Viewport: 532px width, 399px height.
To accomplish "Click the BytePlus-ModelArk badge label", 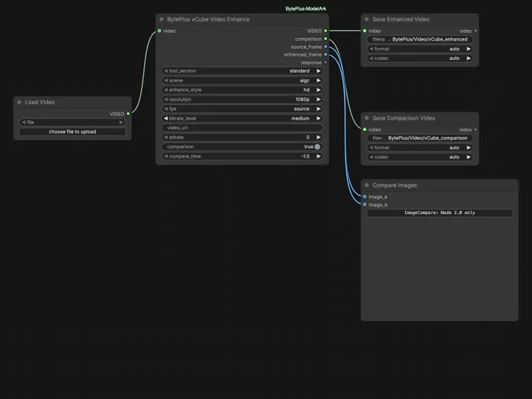I will pos(306,9).
